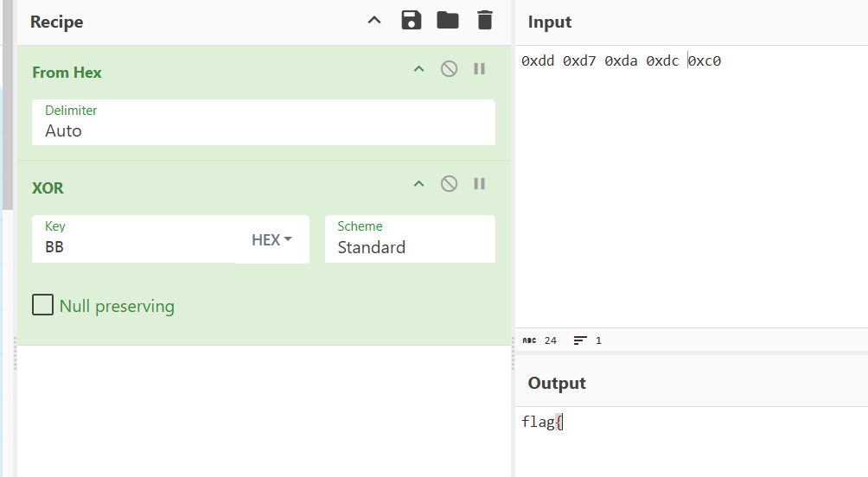Set breakpoint on XOR operation

point(479,184)
